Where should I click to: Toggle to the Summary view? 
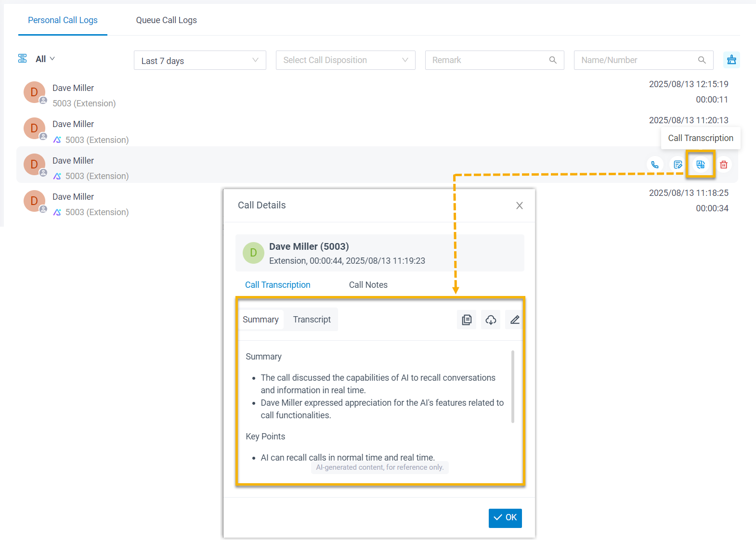261,320
